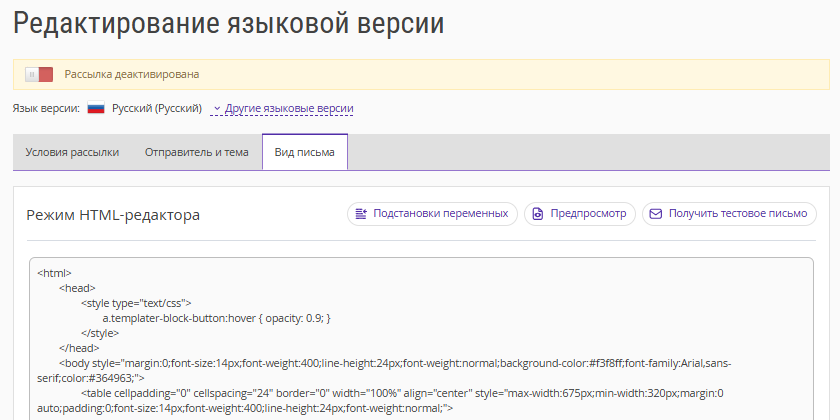Click the <table cellpadding="0"> code line
Image resolution: width=840 pixels, height=420 pixels.
(x=400, y=393)
